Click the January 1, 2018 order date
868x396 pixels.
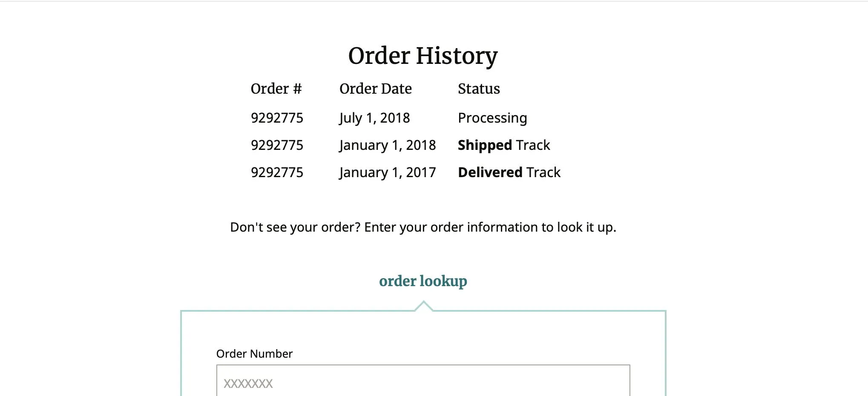(388, 145)
